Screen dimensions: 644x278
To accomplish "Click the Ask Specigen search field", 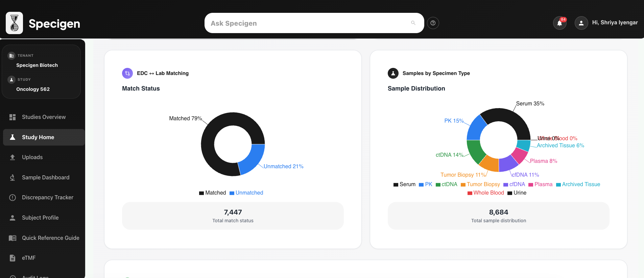I will (x=308, y=23).
